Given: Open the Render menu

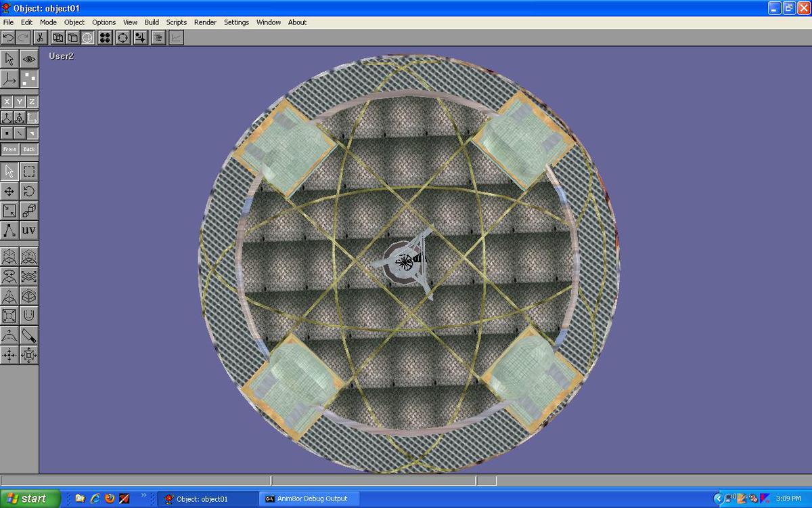Looking at the screenshot, I should point(205,22).
